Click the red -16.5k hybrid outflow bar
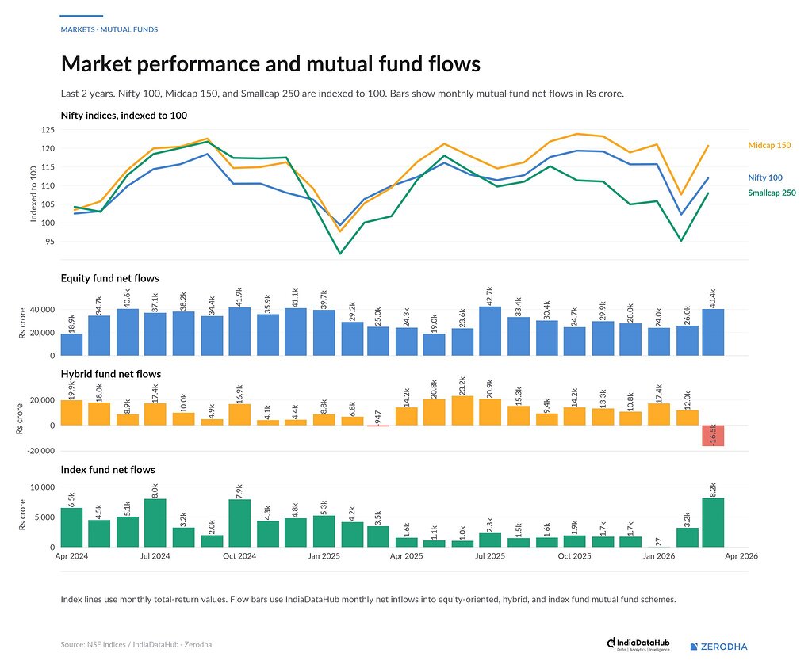Viewport: 812px width, 668px height. pyautogui.click(x=713, y=435)
